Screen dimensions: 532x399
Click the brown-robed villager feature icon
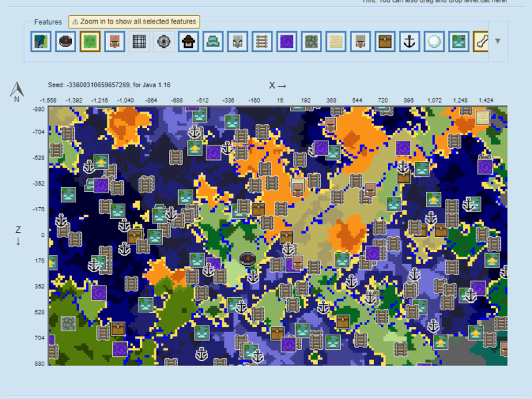361,42
